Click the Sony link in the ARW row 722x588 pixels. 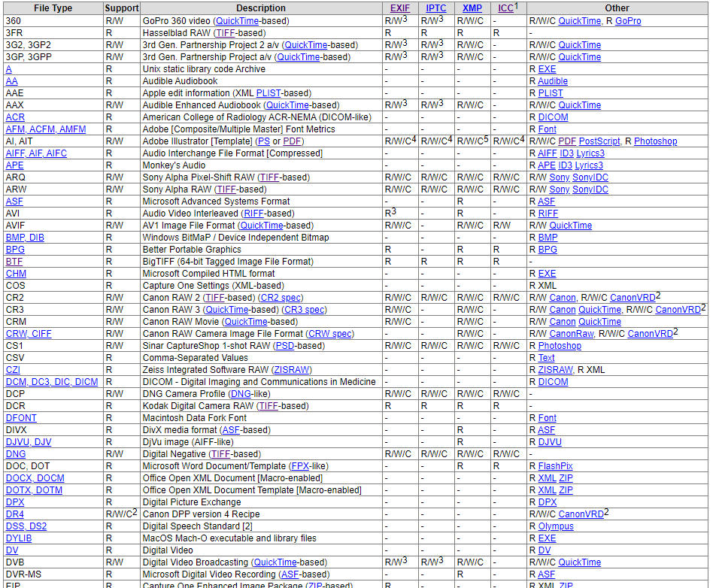point(559,189)
